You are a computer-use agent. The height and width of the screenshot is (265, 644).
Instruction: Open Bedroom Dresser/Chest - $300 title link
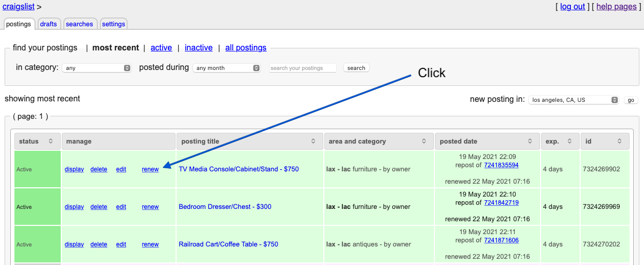point(225,207)
